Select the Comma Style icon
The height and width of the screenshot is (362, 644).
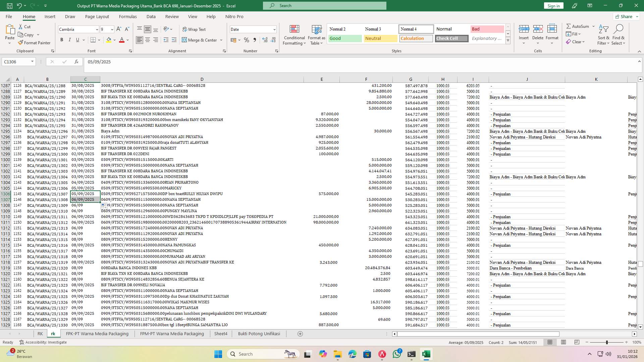click(255, 40)
